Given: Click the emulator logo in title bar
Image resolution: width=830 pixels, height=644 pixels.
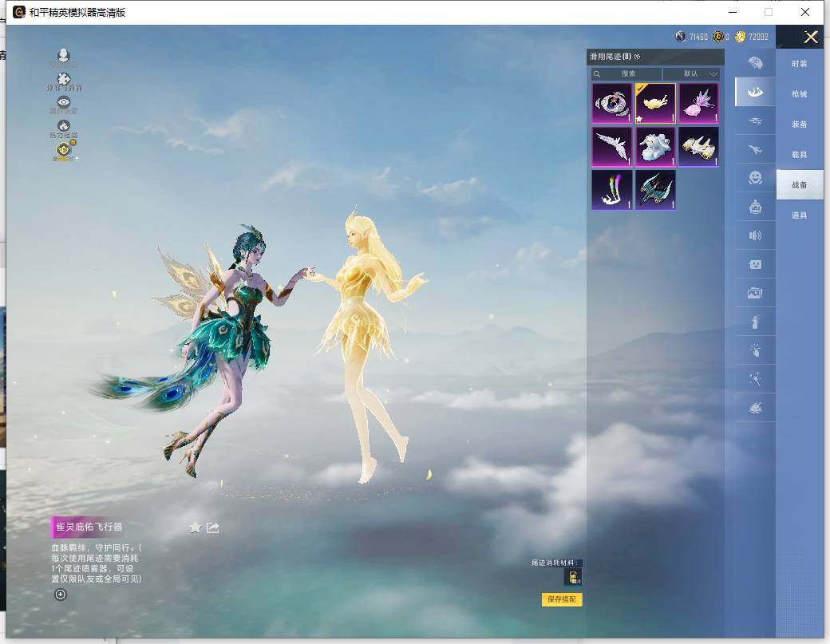Looking at the screenshot, I should pyautogui.click(x=19, y=12).
